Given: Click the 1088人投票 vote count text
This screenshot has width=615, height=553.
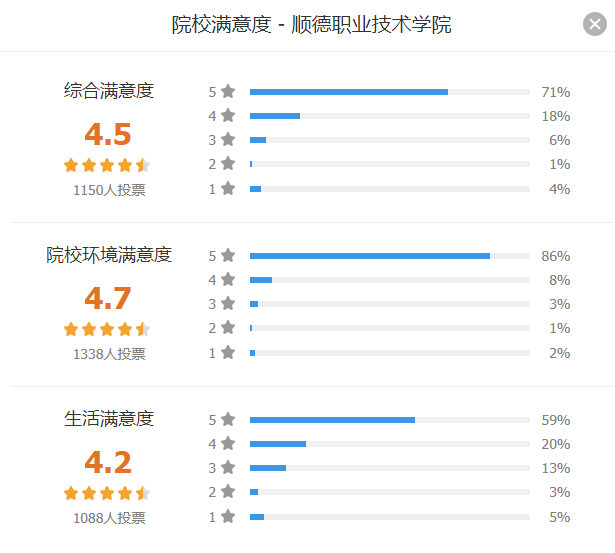Looking at the screenshot, I should point(109,518).
